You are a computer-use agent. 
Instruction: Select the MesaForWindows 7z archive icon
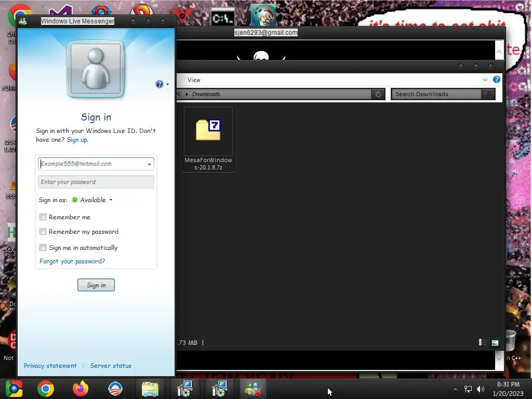point(208,130)
